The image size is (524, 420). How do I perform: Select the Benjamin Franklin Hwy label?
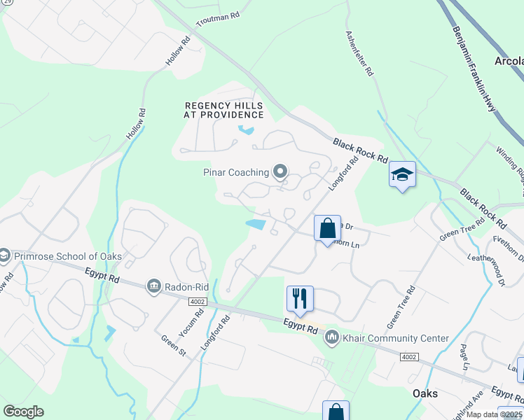click(x=474, y=69)
